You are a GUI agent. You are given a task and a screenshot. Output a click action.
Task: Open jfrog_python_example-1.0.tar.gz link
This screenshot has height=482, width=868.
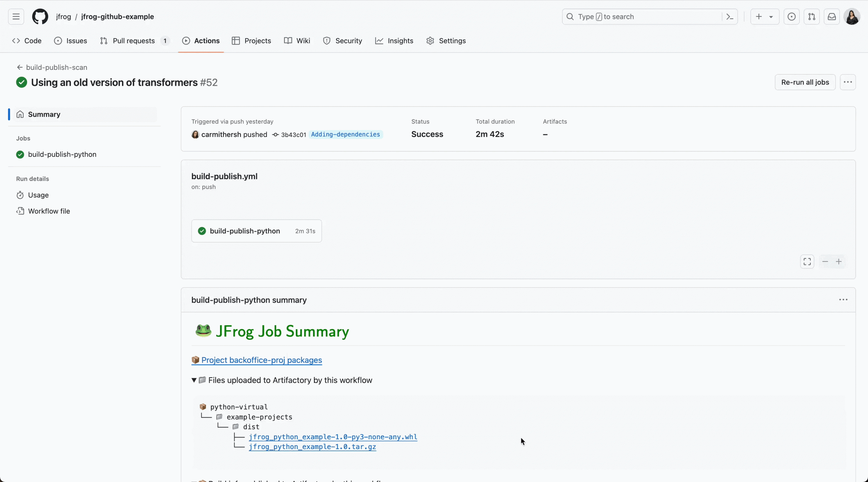[312, 447]
